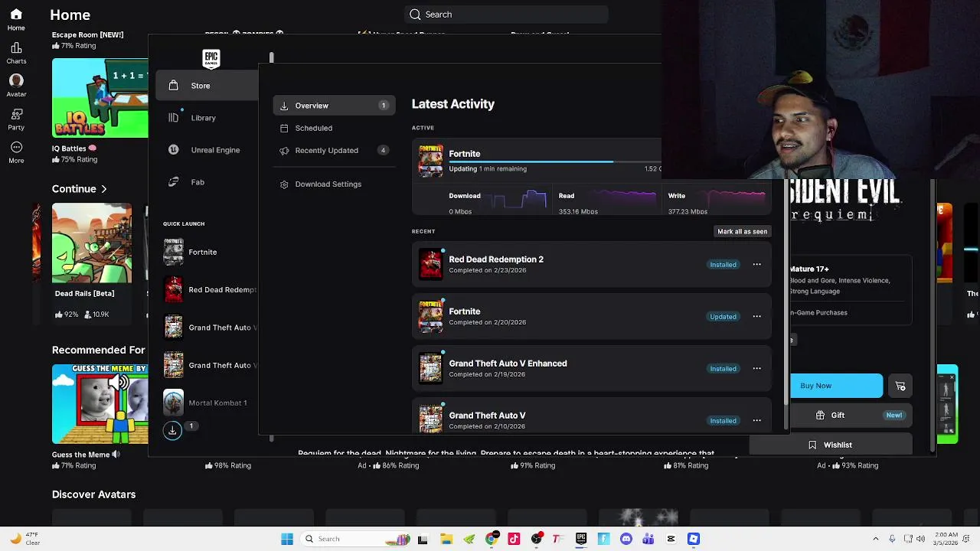Click the Epic Games logo
This screenshot has height=551, width=980.
click(x=211, y=59)
